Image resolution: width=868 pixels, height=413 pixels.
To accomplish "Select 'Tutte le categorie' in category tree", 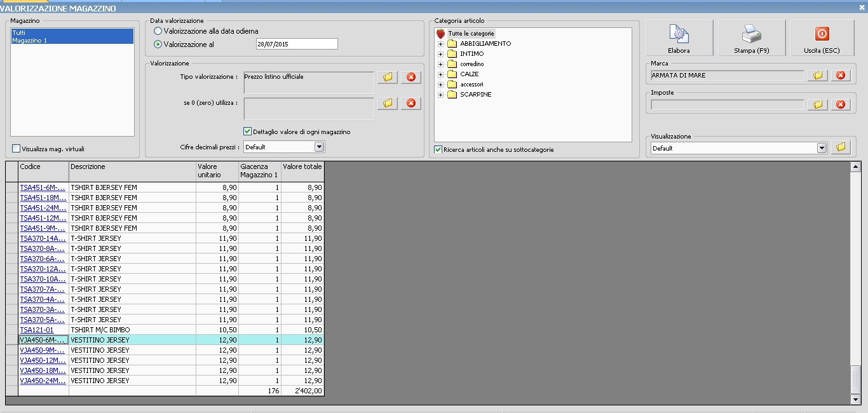I will click(471, 34).
